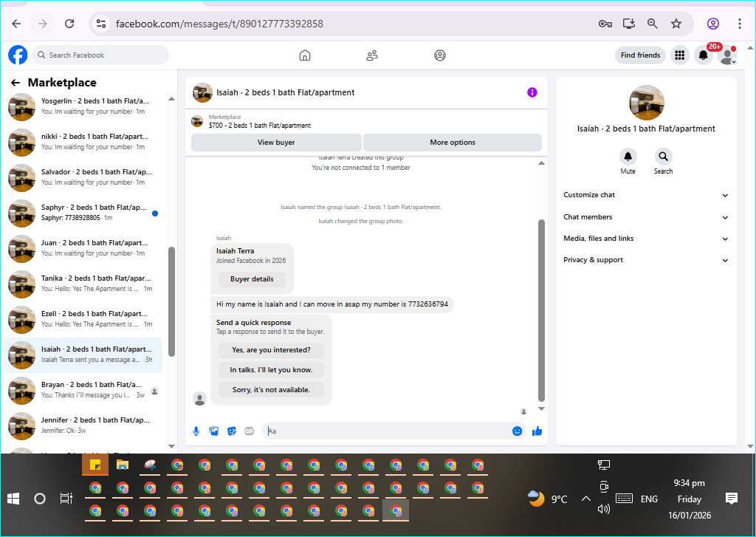Image resolution: width=756 pixels, height=537 pixels.
Task: Open the emoji picker smiley icon
Action: click(x=517, y=431)
